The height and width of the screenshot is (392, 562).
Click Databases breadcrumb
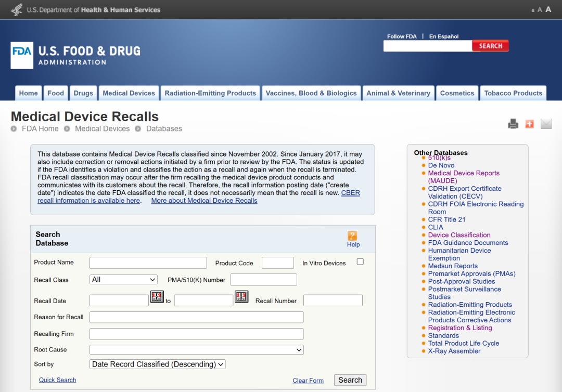coord(164,128)
